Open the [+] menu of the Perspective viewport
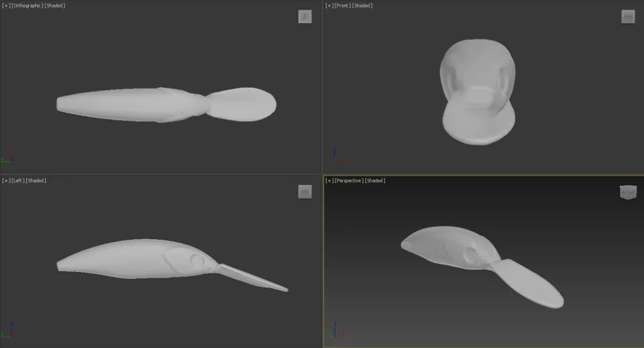 pyautogui.click(x=329, y=180)
